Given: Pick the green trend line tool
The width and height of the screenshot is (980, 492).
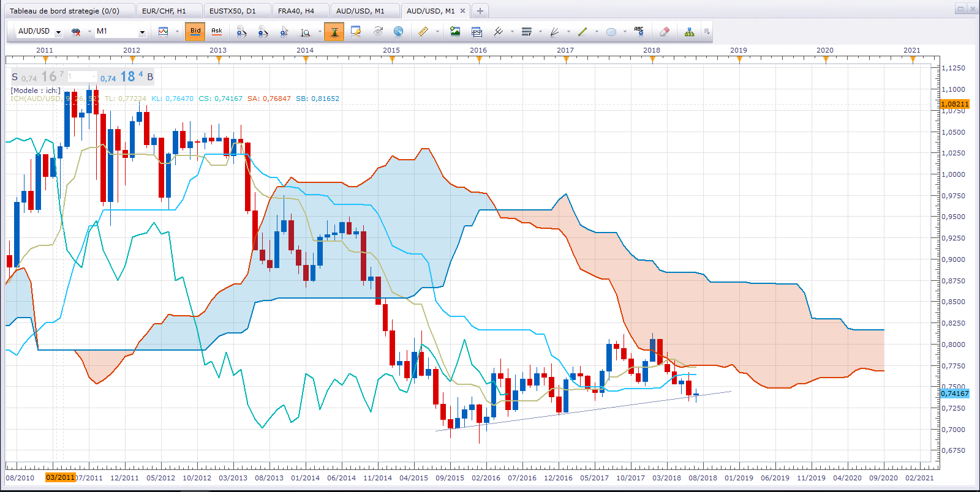Looking at the screenshot, I should [x=582, y=32].
